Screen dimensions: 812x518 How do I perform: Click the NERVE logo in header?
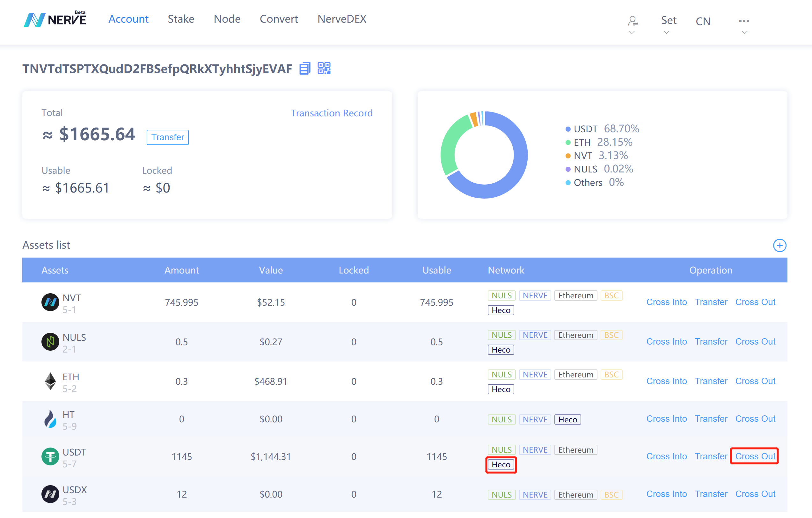click(x=55, y=19)
